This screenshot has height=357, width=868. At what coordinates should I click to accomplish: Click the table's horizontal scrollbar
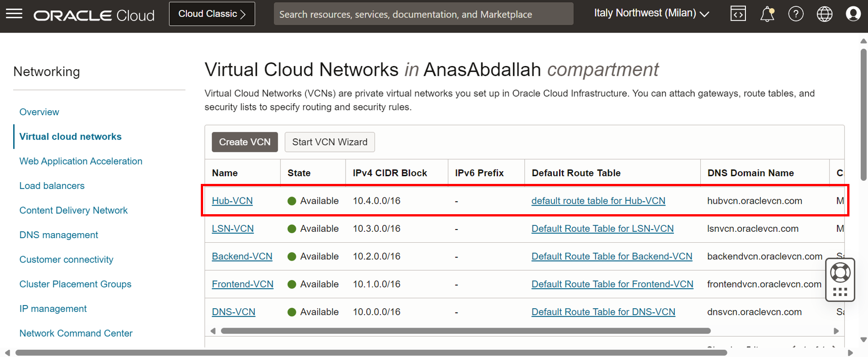[x=465, y=331]
